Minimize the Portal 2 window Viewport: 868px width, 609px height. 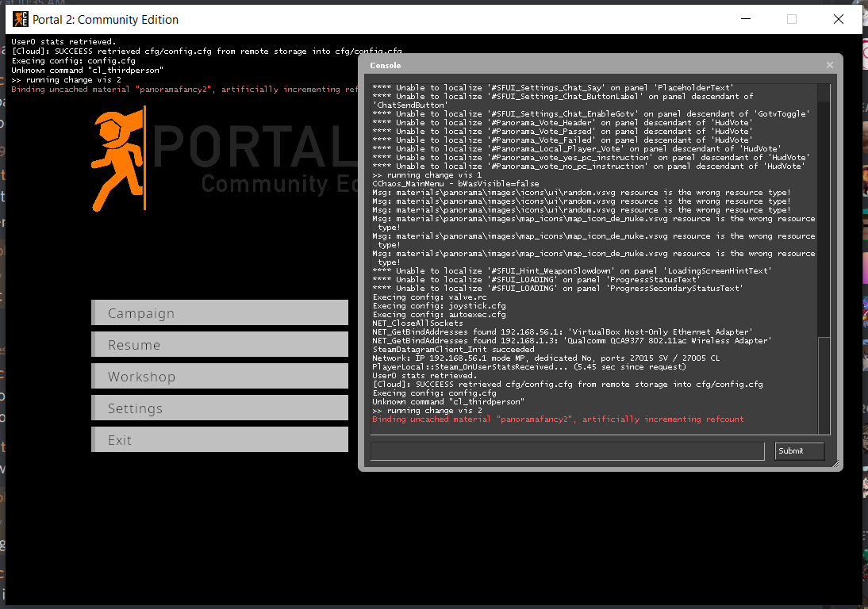[x=744, y=20]
